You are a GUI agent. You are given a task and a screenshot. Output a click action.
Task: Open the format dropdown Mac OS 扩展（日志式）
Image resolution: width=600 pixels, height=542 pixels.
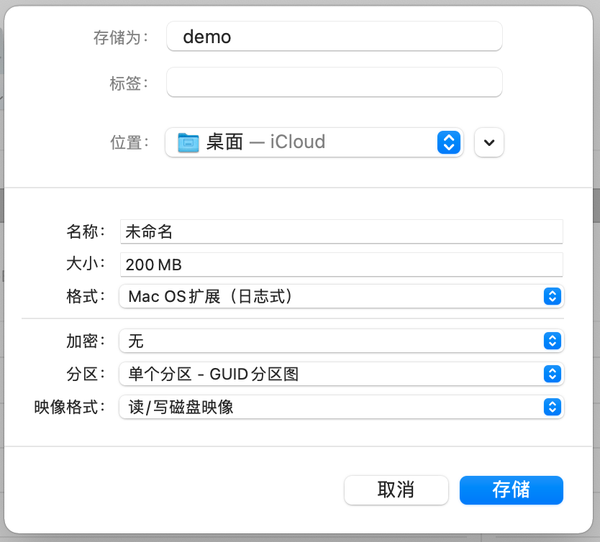click(x=341, y=296)
